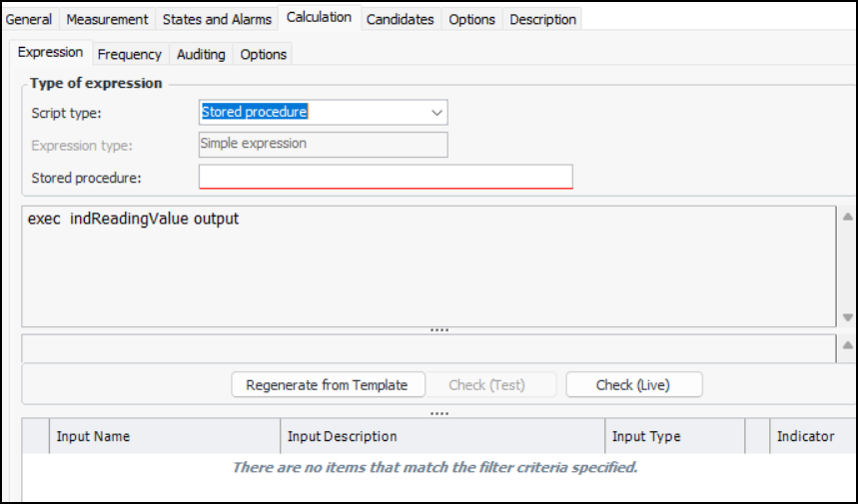This screenshot has width=858, height=504.
Task: Click the Stored procedure input field
Action: [386, 178]
